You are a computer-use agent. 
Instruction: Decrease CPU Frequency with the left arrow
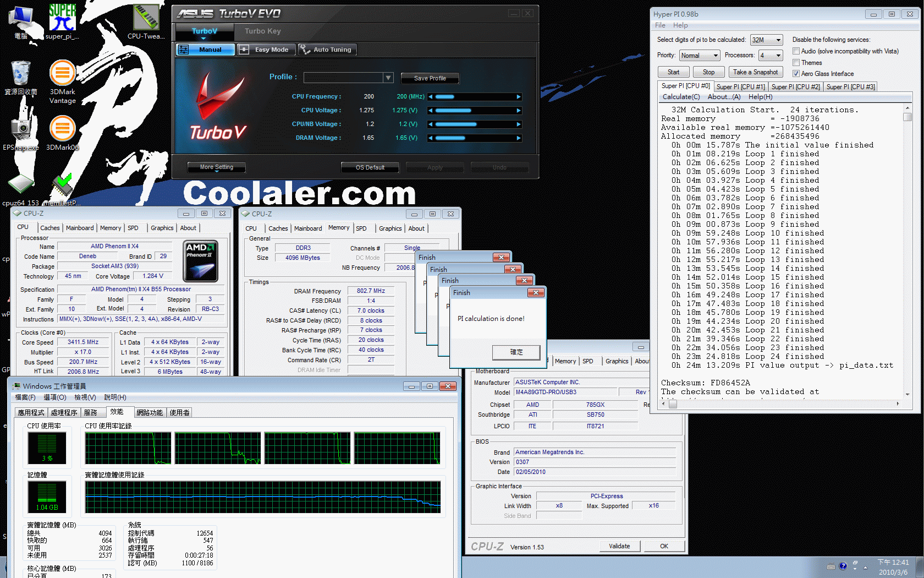(431, 97)
